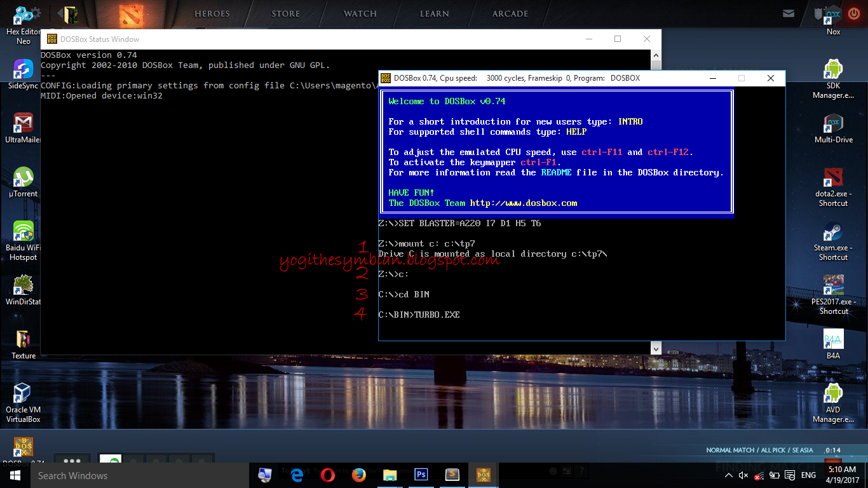
Task: Click the 'mount c: c:\tp7' command line
Action: (x=427, y=244)
